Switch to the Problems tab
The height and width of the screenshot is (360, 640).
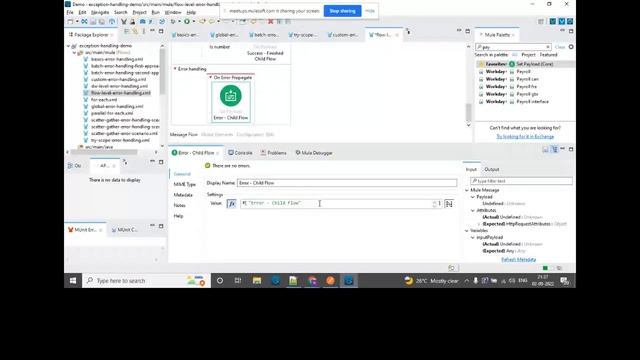point(273,153)
